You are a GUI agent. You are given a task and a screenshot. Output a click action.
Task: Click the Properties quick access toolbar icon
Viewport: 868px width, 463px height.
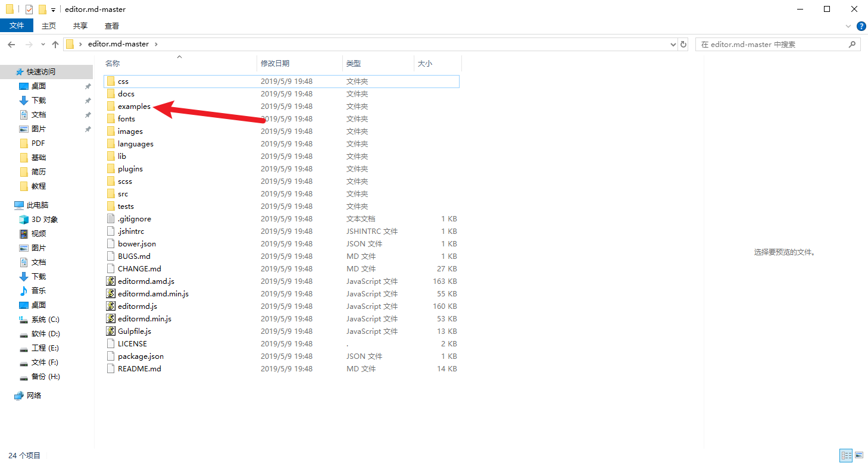click(x=29, y=9)
